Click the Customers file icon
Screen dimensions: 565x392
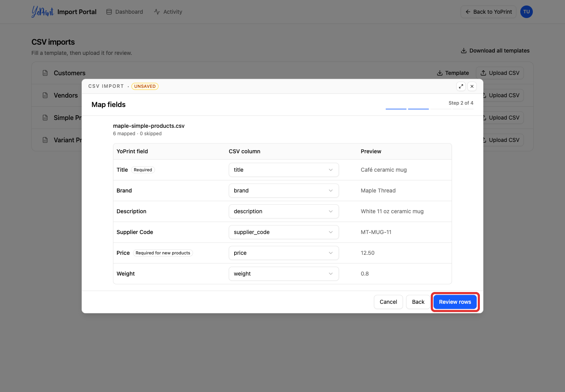[45, 73]
